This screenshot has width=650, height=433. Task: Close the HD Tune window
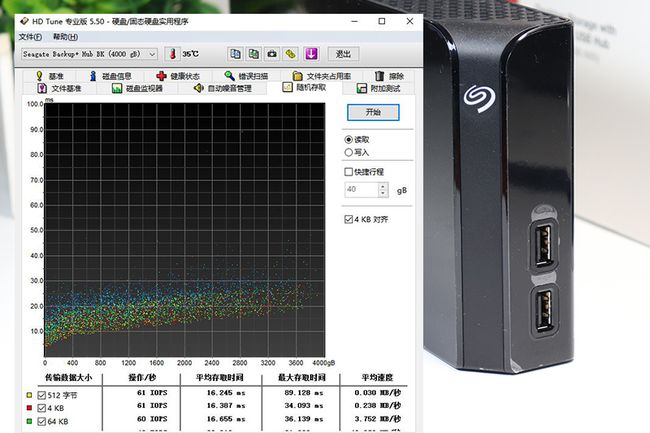[x=410, y=21]
